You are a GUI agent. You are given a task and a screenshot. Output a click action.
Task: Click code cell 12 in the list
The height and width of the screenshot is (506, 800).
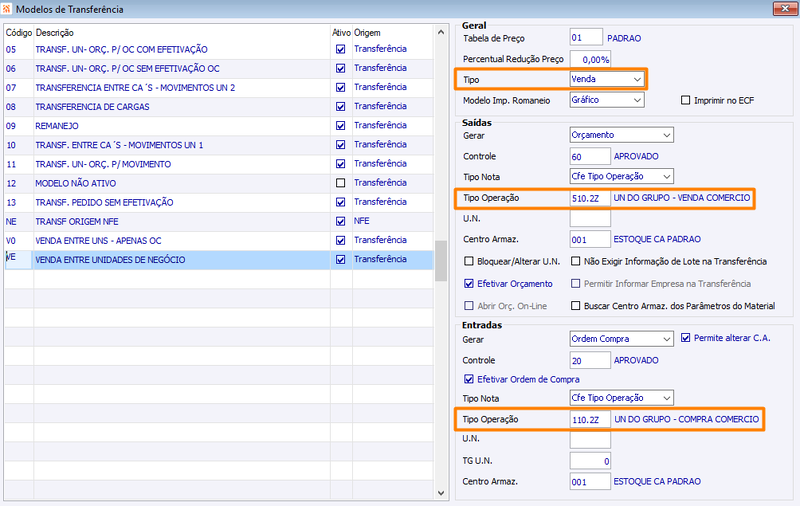coord(19,183)
